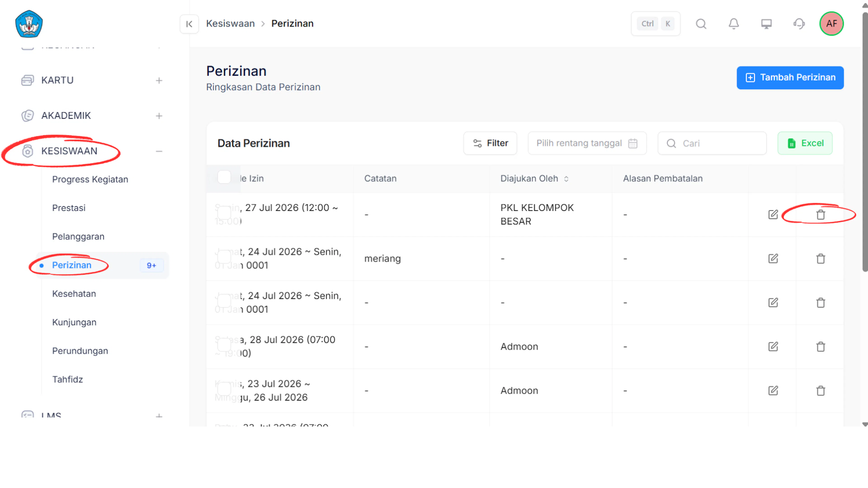Click the calendar icon in date range field
This screenshot has width=868, height=488.
coord(632,143)
